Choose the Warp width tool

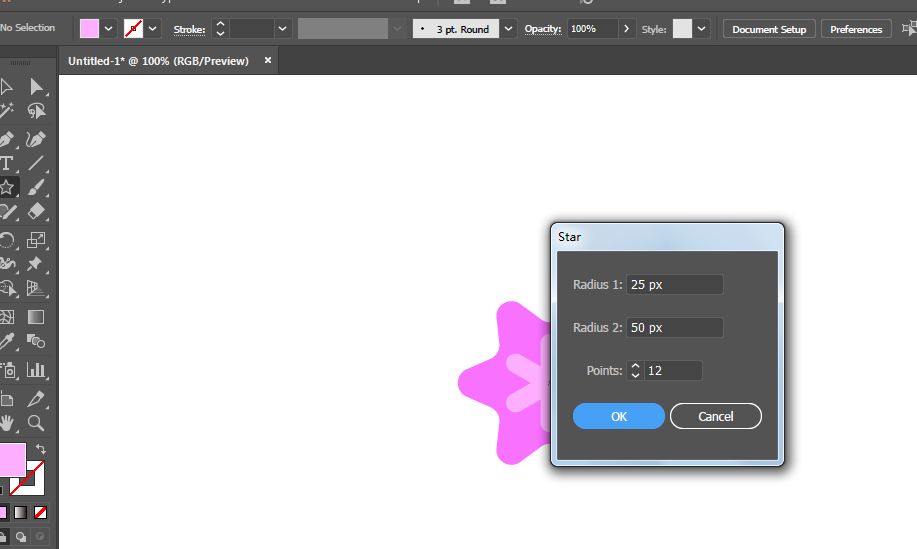(x=7, y=264)
